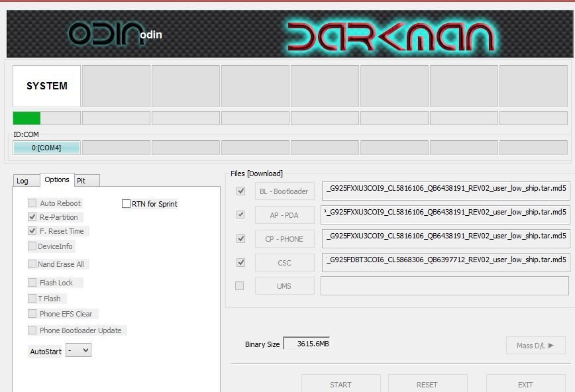This screenshot has width=575, height=392.
Task: Click the BL - Bootloader button
Action: [285, 191]
